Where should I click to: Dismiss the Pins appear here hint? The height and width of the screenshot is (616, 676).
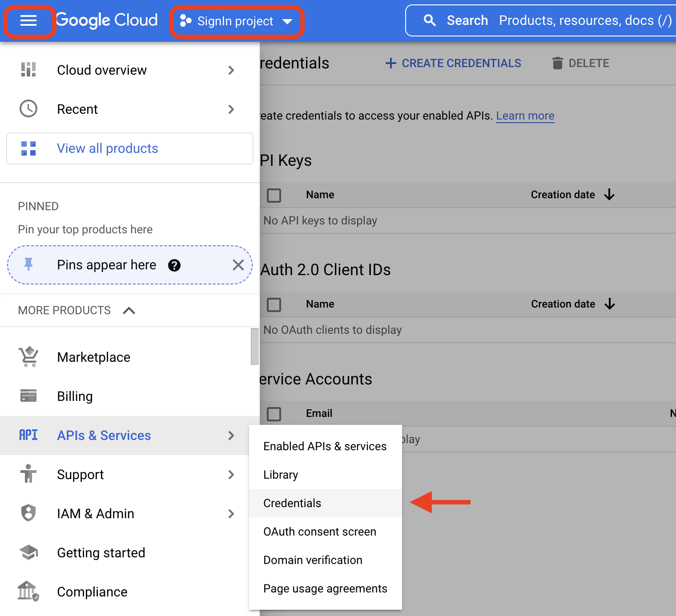238,265
